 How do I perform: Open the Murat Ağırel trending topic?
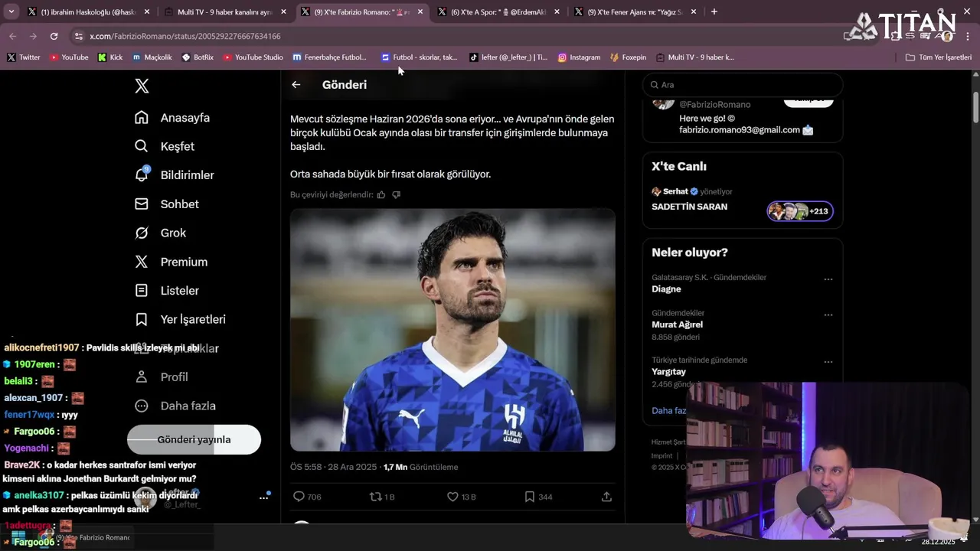[x=677, y=324]
